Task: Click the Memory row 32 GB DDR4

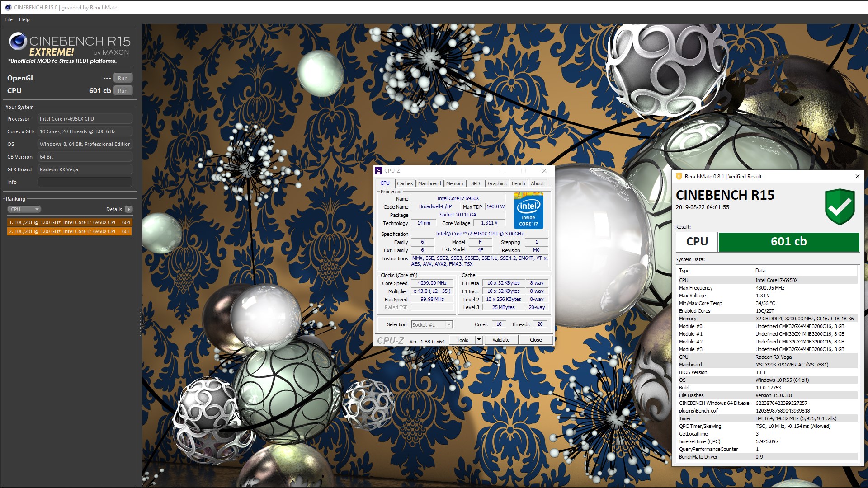Action: pyautogui.click(x=767, y=319)
